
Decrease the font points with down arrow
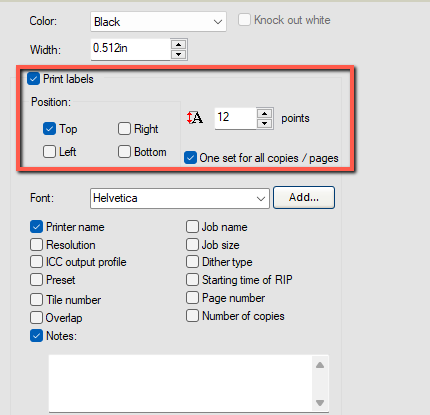coord(265,123)
